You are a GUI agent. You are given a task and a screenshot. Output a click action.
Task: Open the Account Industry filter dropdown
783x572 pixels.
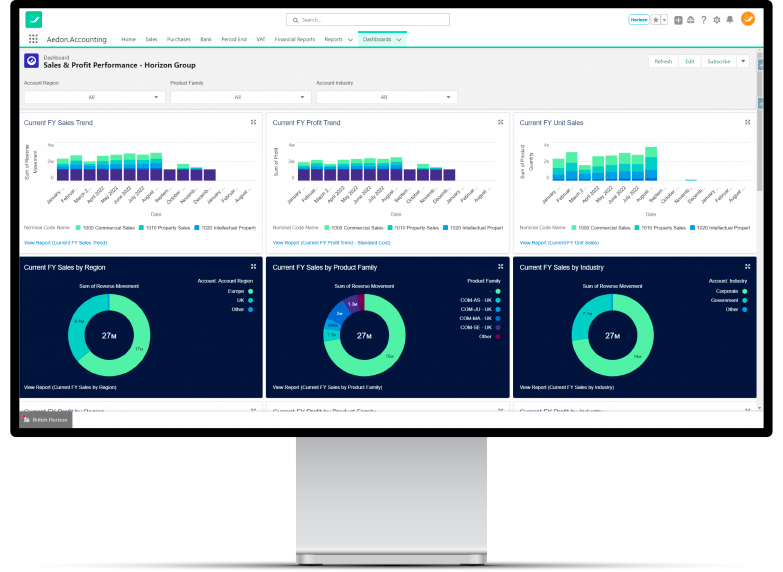click(386, 97)
